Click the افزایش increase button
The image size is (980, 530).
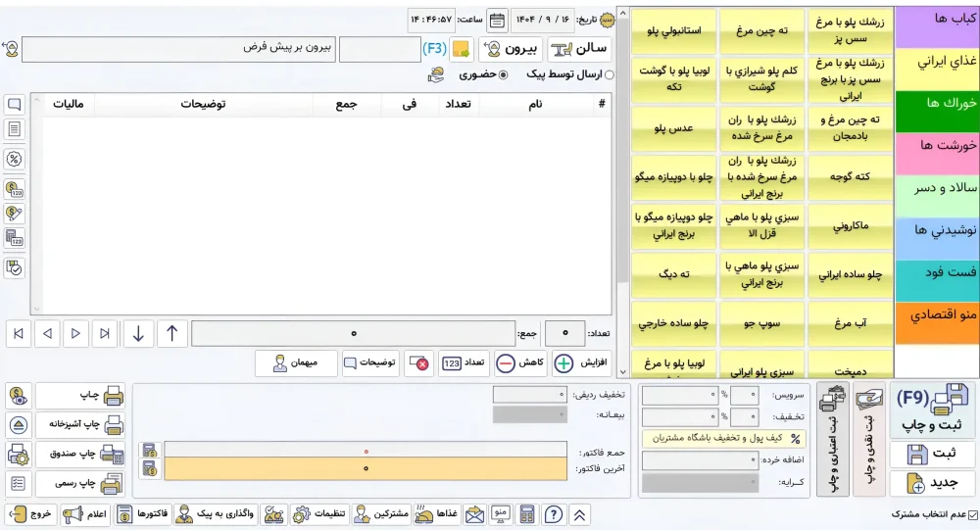coord(581,363)
